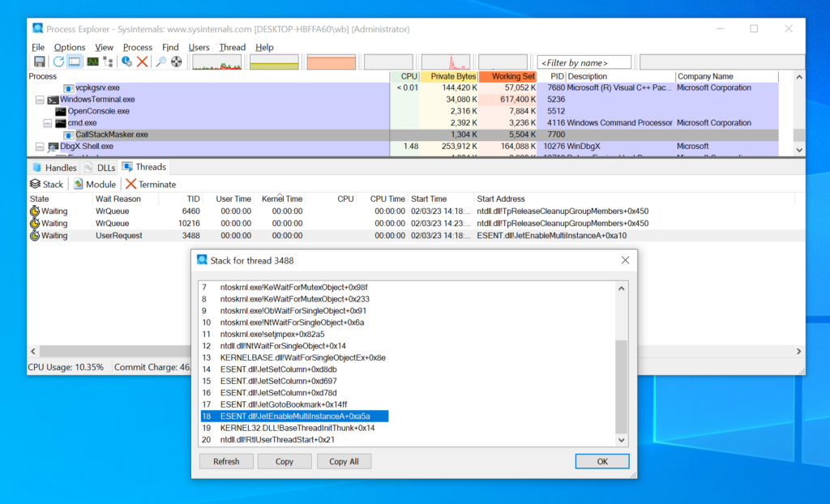Click the Terminate thread X icon
830x504 pixels.
click(131, 184)
